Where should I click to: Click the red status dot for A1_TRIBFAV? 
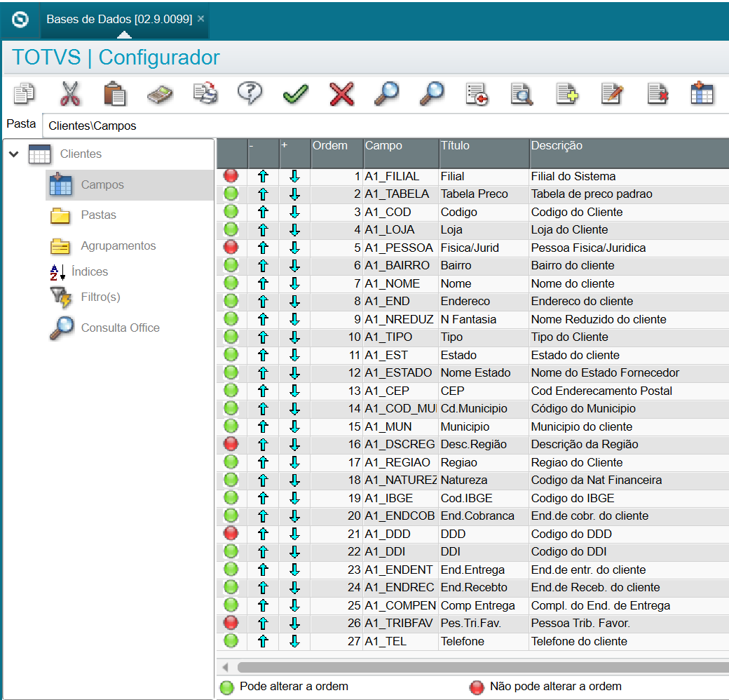pyautogui.click(x=231, y=622)
